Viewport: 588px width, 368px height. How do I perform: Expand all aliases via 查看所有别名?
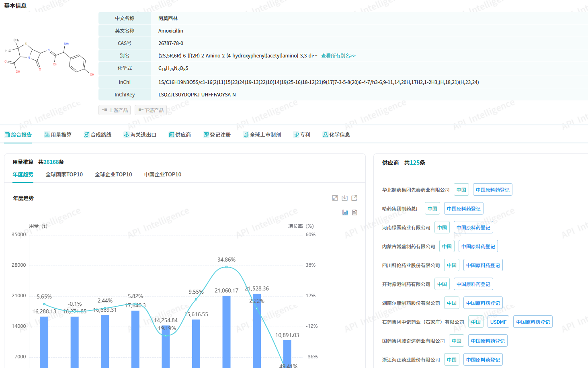[338, 56]
